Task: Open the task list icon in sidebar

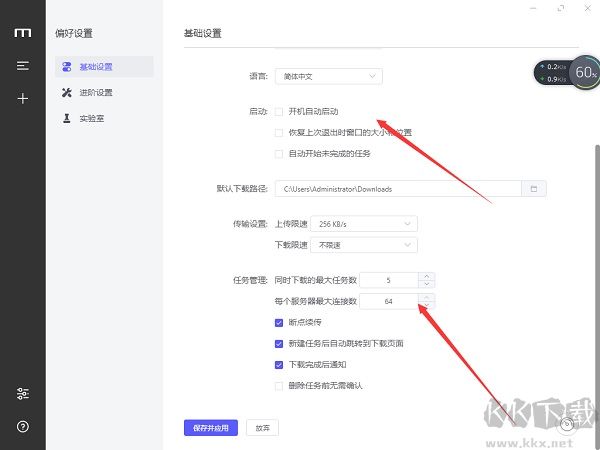Action: click(23, 66)
